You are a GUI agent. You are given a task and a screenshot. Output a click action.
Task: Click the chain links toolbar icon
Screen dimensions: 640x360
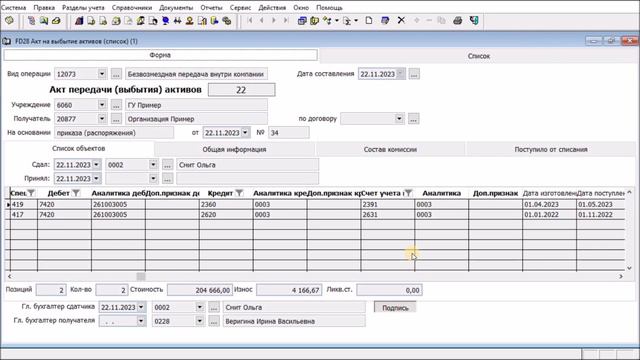click(x=227, y=20)
